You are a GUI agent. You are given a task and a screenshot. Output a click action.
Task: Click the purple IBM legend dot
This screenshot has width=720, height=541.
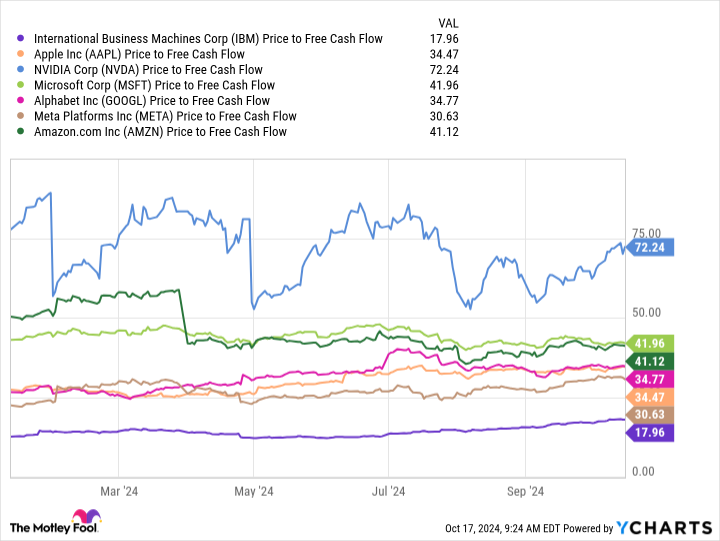point(21,39)
